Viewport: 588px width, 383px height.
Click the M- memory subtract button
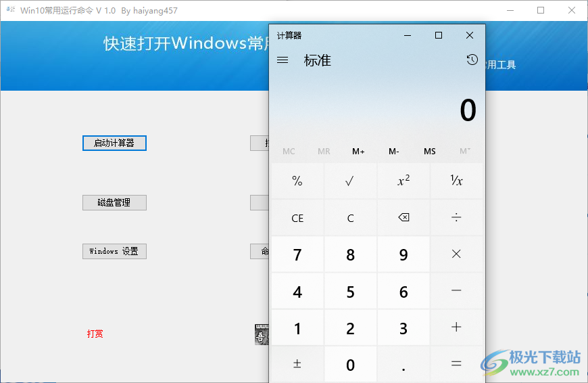coord(394,152)
